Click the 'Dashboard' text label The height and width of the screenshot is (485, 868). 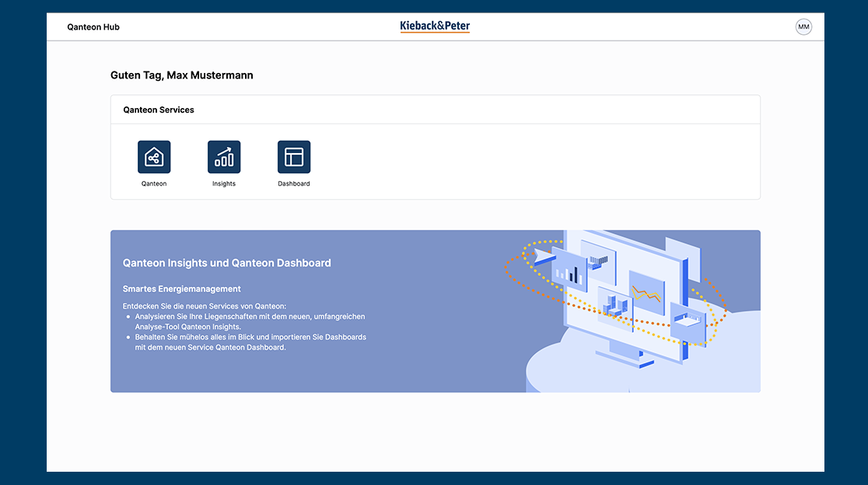click(x=294, y=183)
